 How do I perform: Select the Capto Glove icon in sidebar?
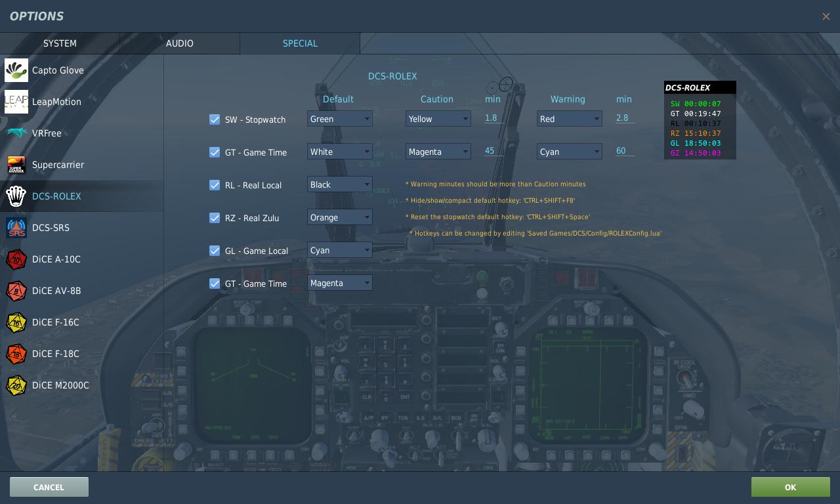pyautogui.click(x=16, y=70)
